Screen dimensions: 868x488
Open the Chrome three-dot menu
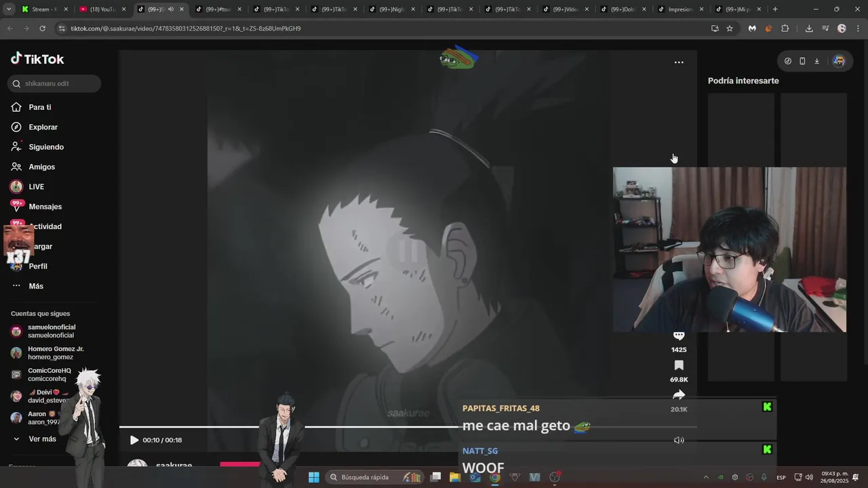tap(857, 28)
